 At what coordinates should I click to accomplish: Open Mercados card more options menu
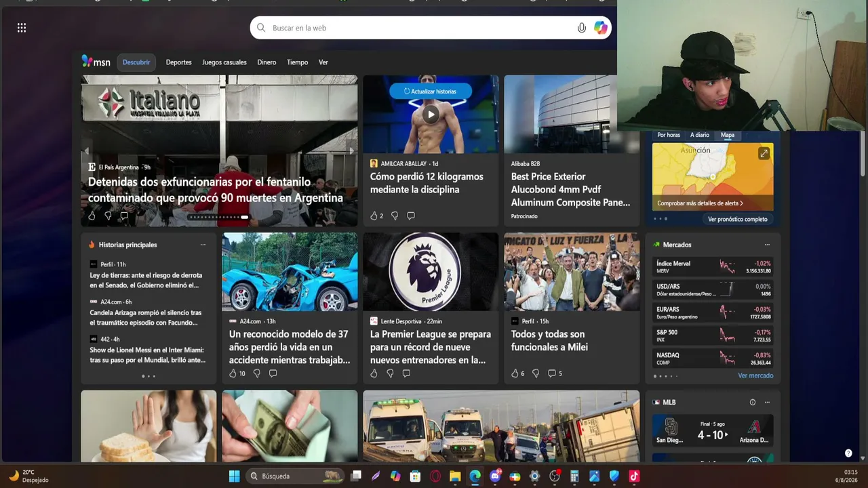tap(767, 245)
